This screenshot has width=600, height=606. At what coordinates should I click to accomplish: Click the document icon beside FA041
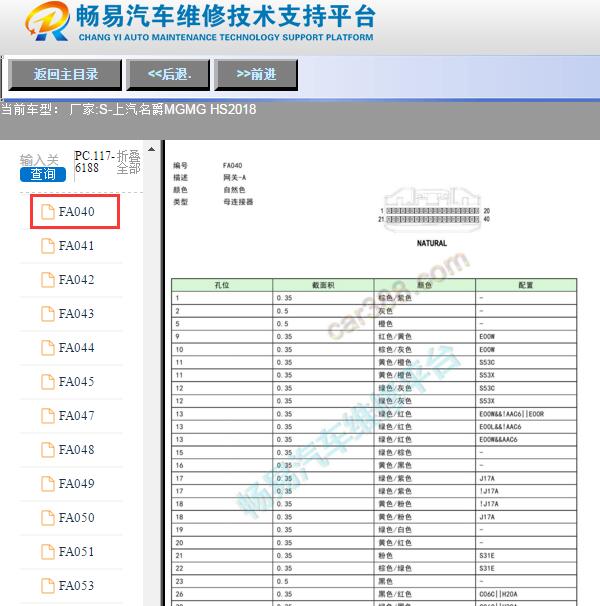48,246
